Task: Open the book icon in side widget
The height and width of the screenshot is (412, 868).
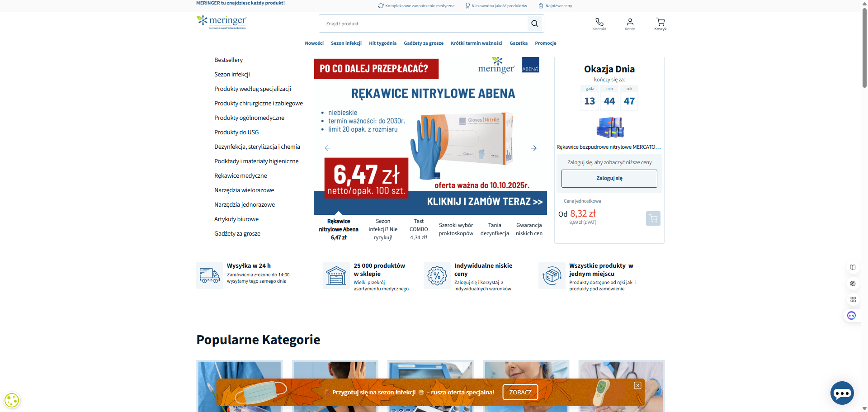Action: pos(853,267)
